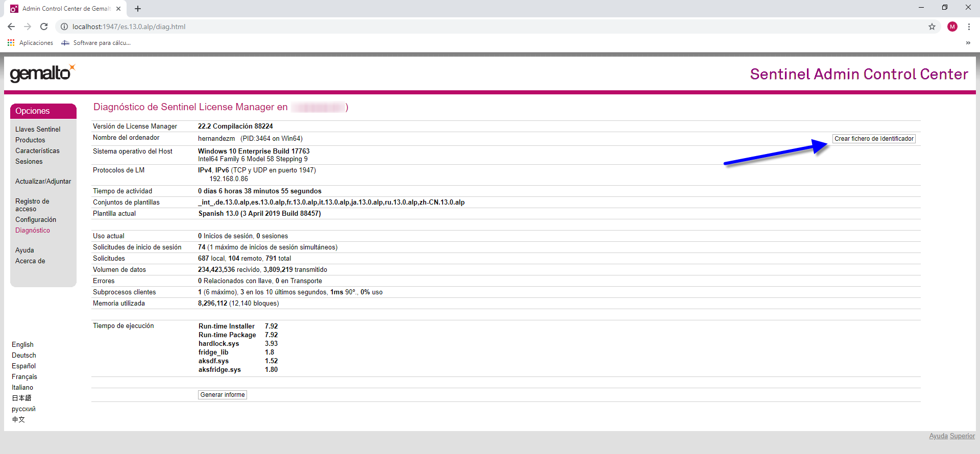Viewport: 980px width, 454px height.
Task: Select the Windows 10 Enterprise Build 17763 text
Action: (x=254, y=152)
